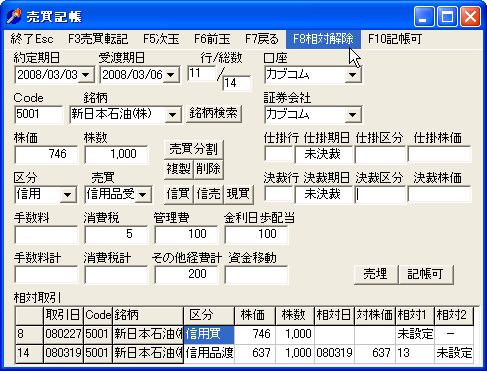Click the 売買記帳 title bar app icon

(x=14, y=16)
